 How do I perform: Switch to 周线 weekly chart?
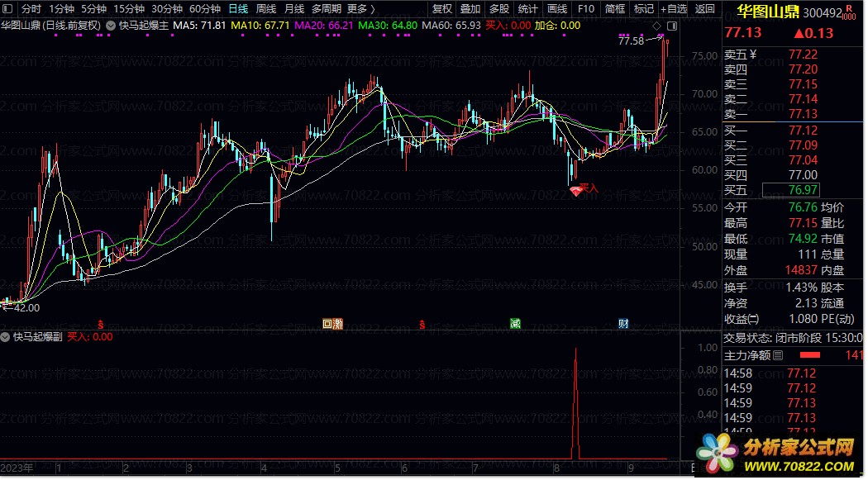point(265,9)
